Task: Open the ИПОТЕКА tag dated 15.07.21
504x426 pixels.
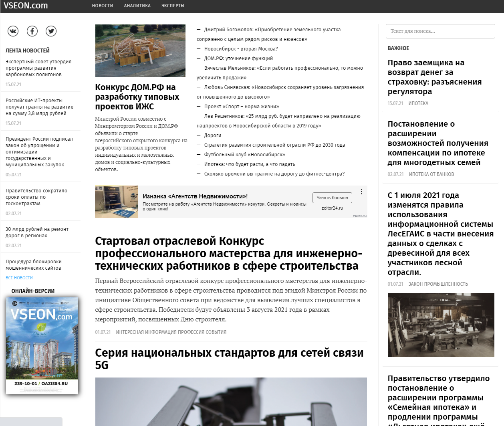Action: point(418,103)
